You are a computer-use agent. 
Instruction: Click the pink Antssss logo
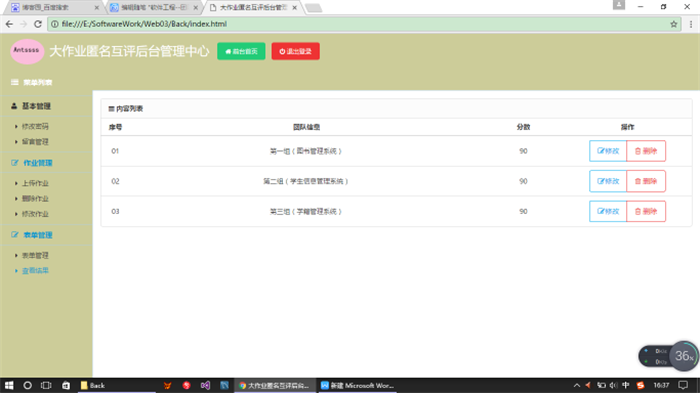[x=27, y=51]
